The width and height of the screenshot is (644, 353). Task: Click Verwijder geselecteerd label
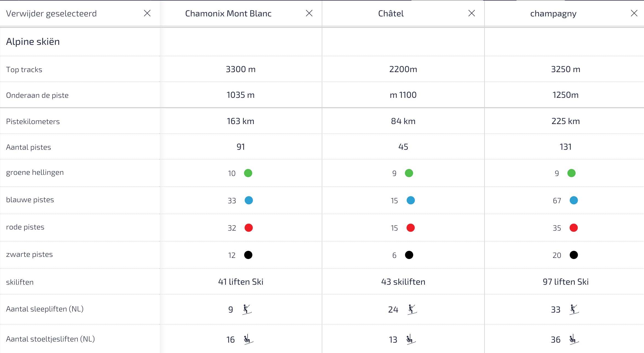click(51, 13)
